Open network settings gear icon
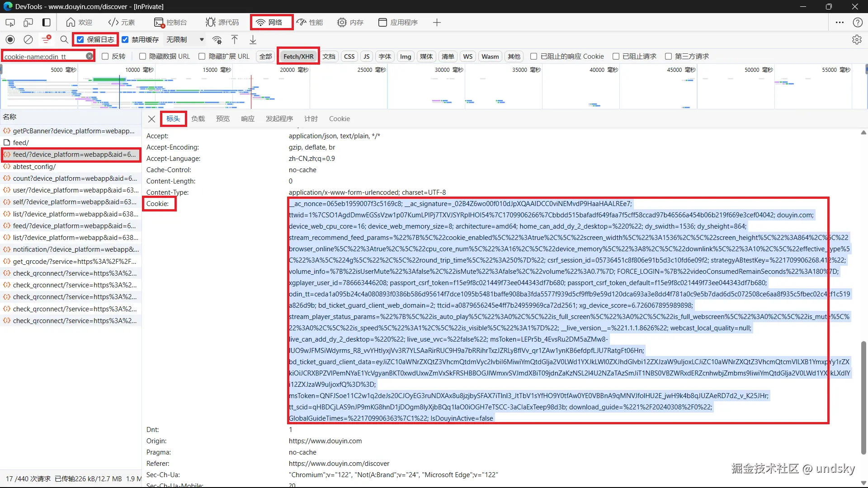 point(857,40)
